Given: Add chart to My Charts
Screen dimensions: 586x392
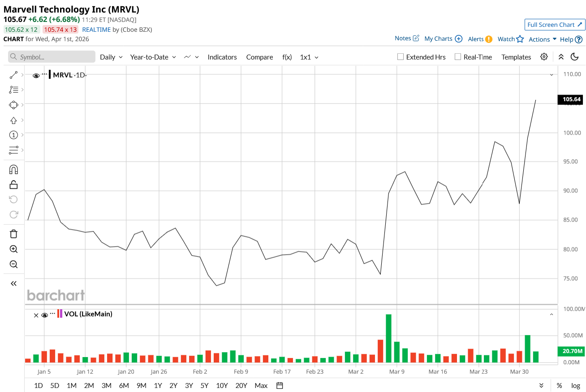Looking at the screenshot, I should coord(443,39).
